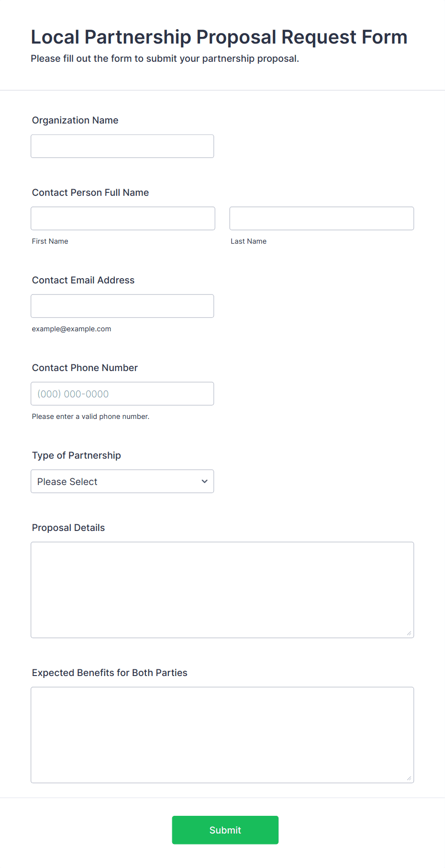Click the "Type of Partnership" label

pos(77,455)
